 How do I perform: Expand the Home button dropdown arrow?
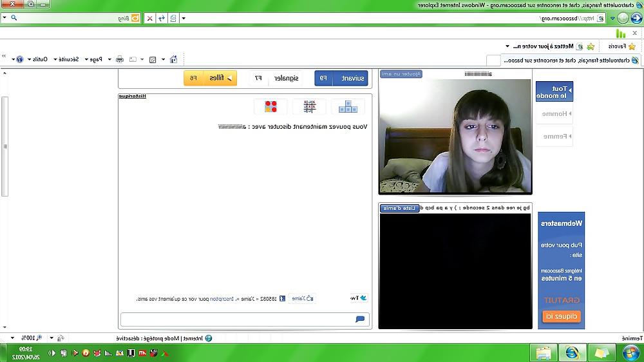(164, 59)
